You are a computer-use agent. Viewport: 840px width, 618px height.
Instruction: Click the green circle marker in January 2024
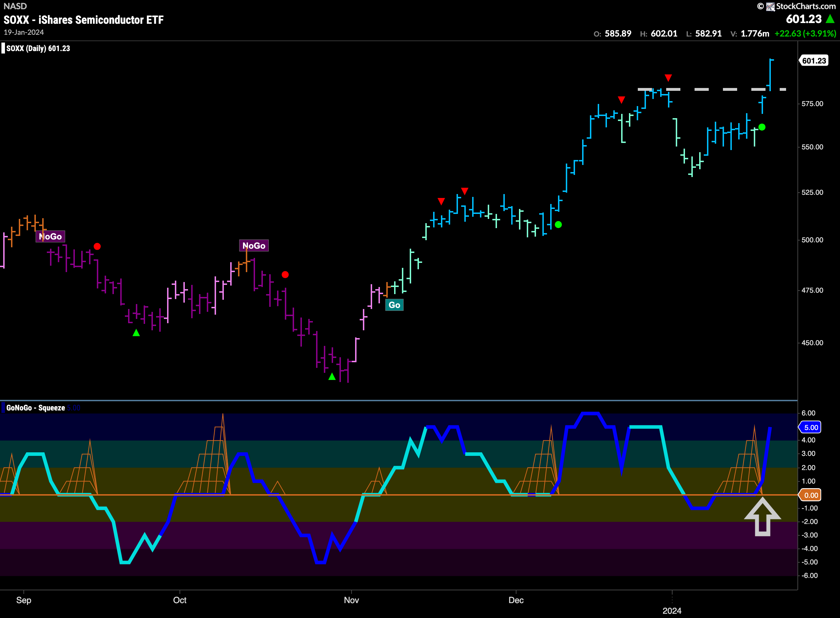click(762, 127)
